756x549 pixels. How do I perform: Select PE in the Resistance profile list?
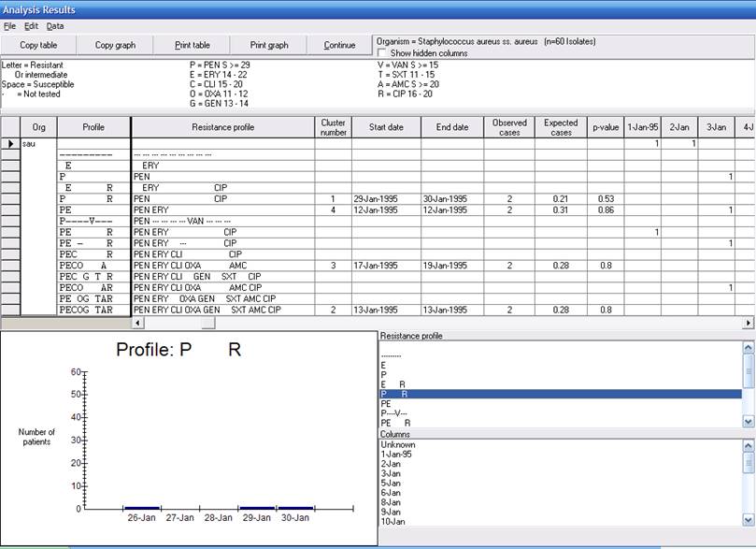(385, 403)
